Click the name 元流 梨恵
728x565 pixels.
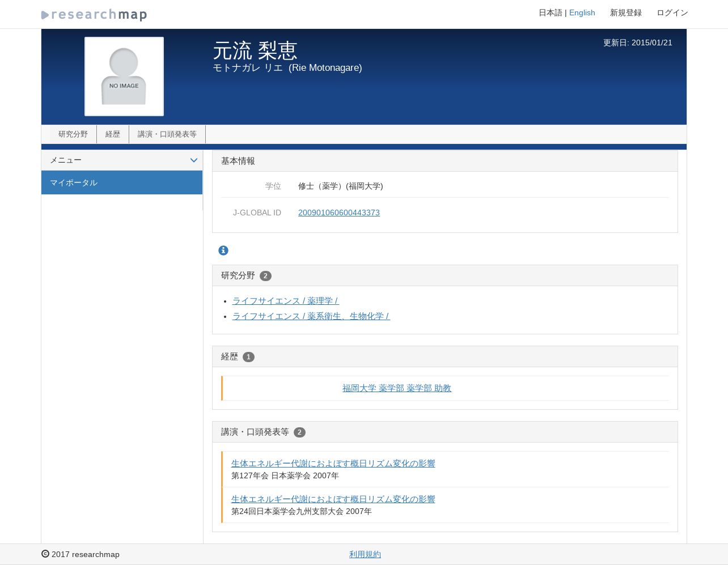click(255, 51)
